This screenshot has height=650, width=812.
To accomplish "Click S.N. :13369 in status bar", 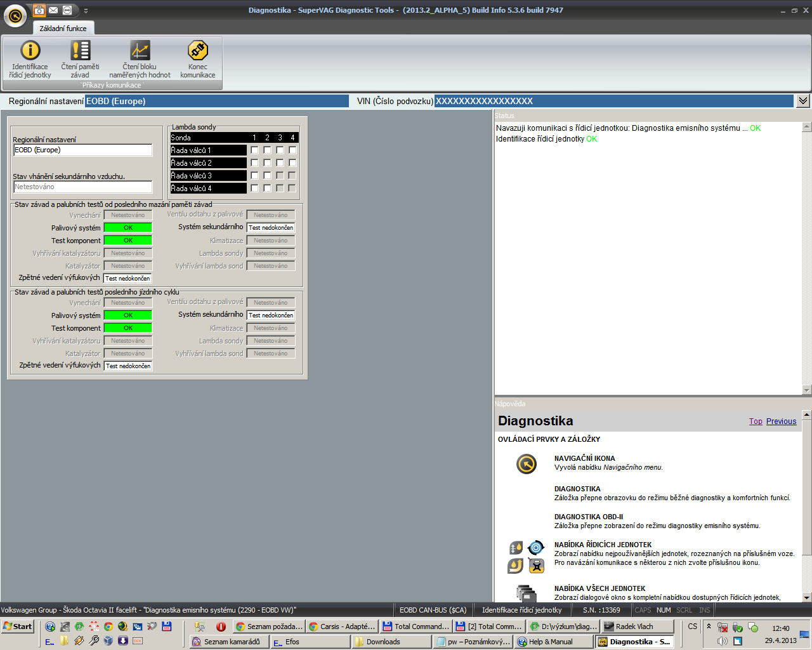I will (x=601, y=610).
